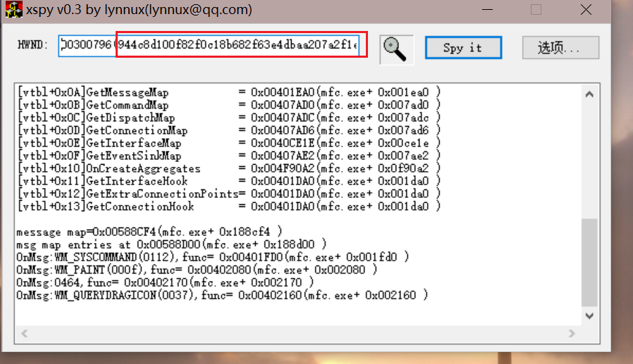Click the Spy it button
Viewport: 633px width, 364px height.
(463, 48)
